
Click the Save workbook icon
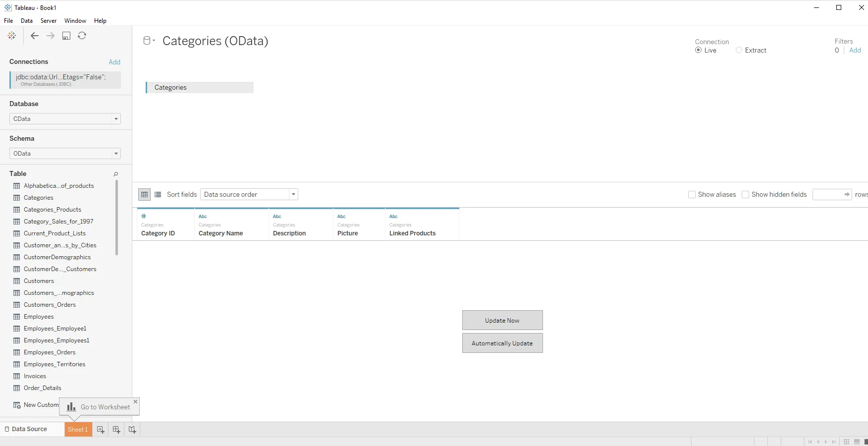[66, 36]
